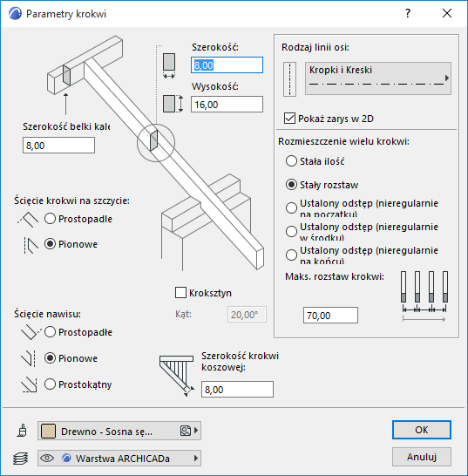Click the layer dropdown arrow
The height and width of the screenshot is (476, 468).
[196, 458]
